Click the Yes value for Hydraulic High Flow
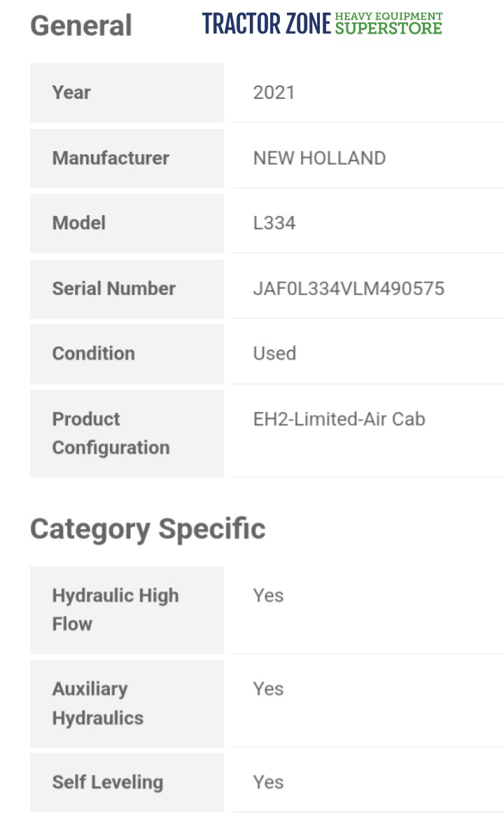The image size is (504, 831). coord(268,596)
